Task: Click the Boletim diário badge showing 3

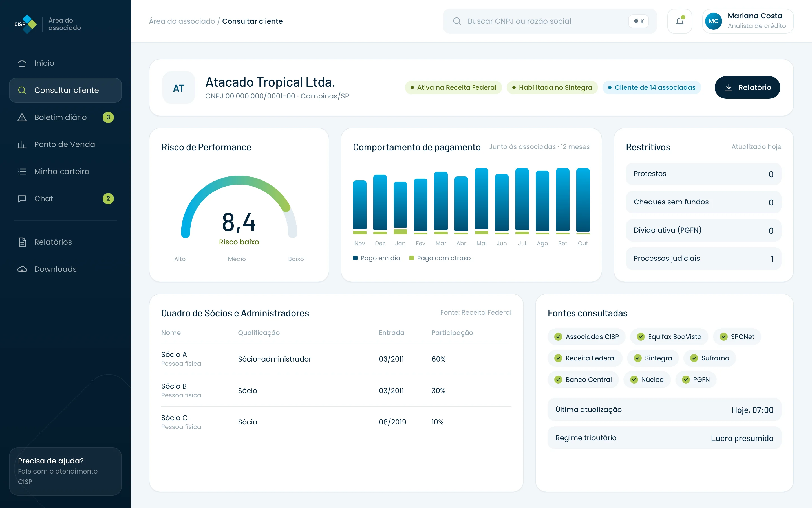Action: (x=108, y=117)
